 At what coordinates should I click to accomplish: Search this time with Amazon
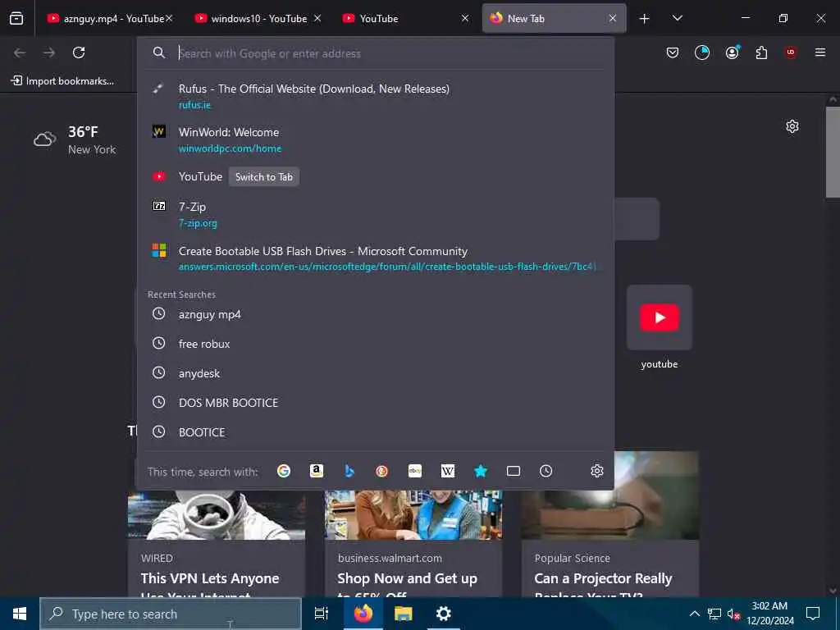coord(316,471)
